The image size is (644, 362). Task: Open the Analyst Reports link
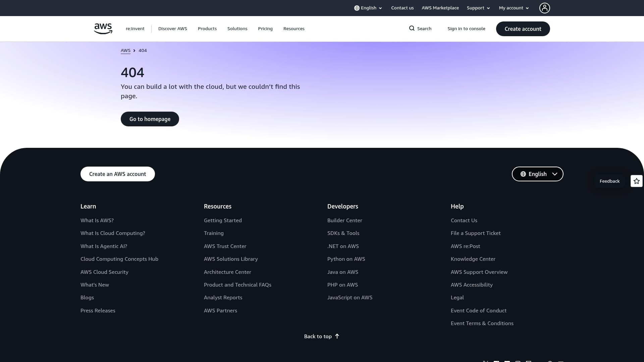[223, 298]
